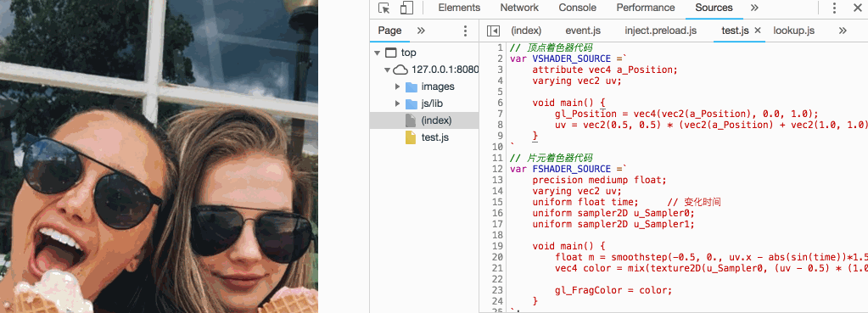Toggle the device toolbar icon
Viewport: 868px width, 313px height.
(x=407, y=8)
